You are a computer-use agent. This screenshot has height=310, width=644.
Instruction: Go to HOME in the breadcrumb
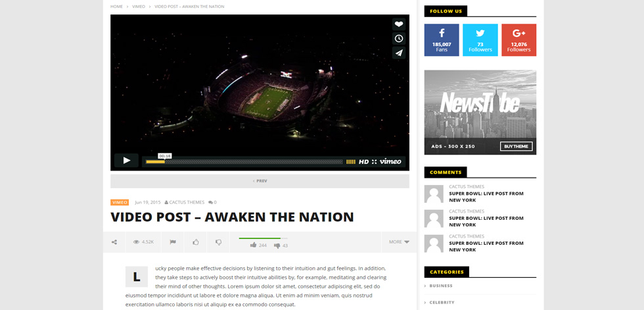(x=117, y=7)
